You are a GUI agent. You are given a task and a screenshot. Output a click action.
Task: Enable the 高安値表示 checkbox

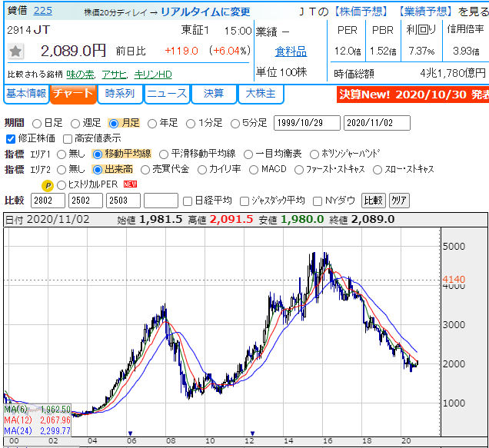68,139
